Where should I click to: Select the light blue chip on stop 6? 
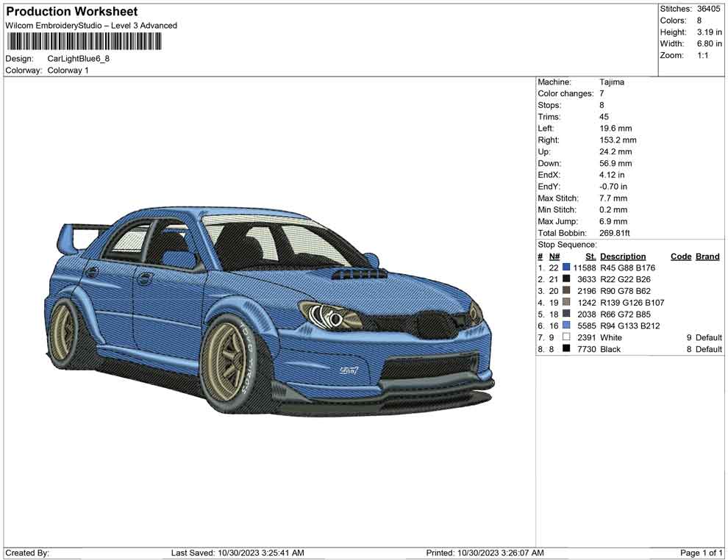565,325
